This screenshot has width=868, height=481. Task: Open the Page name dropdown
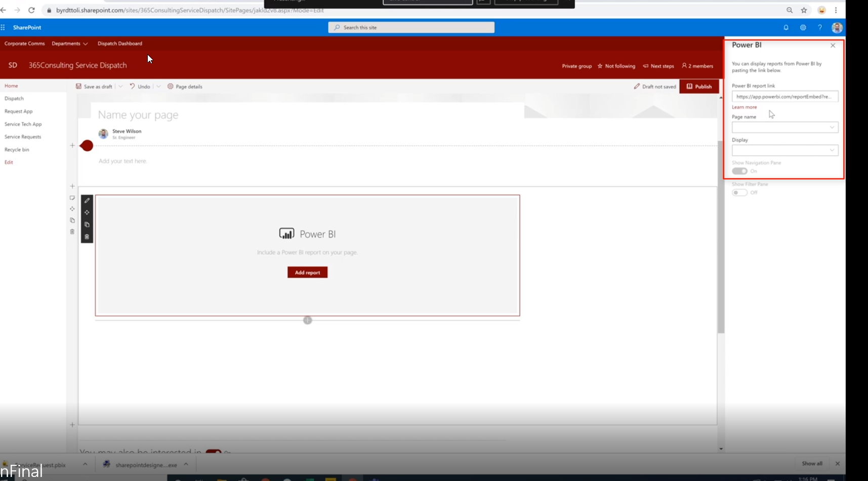pyautogui.click(x=785, y=127)
